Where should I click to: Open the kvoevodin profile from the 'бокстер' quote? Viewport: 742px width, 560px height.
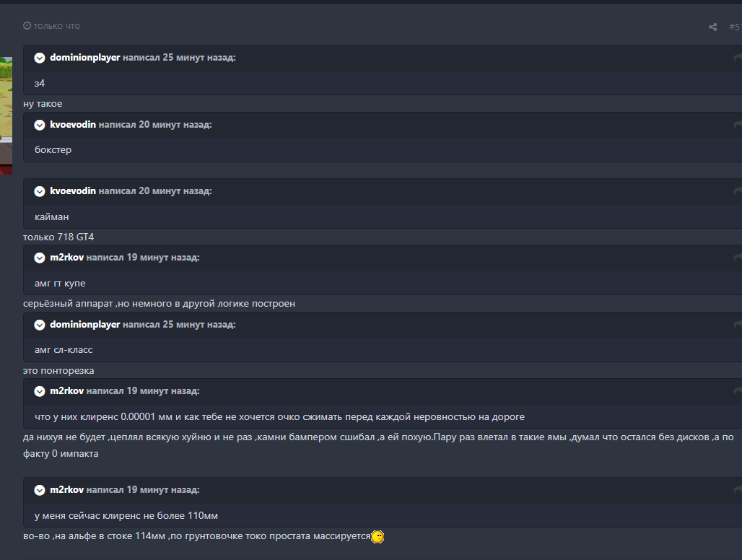[73, 125]
